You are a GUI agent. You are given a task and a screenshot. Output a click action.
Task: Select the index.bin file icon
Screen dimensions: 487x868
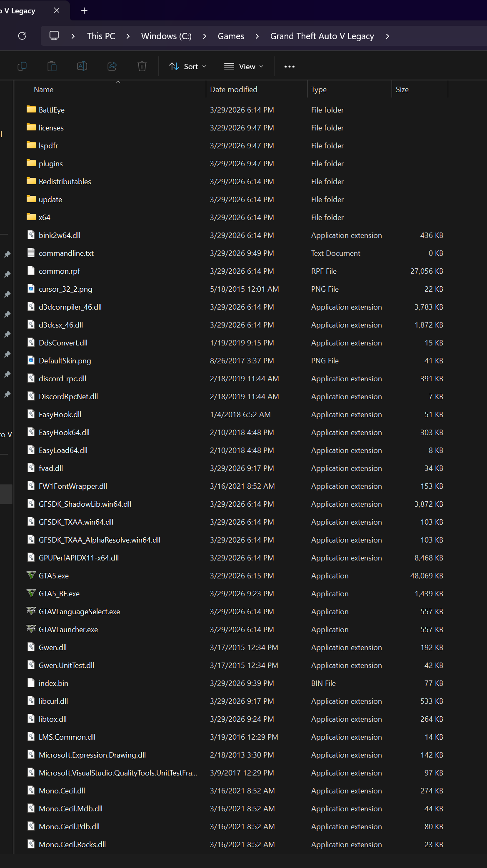(x=31, y=683)
